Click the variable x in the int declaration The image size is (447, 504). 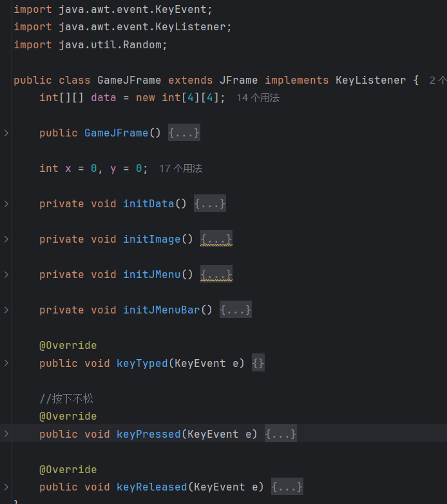point(68,169)
